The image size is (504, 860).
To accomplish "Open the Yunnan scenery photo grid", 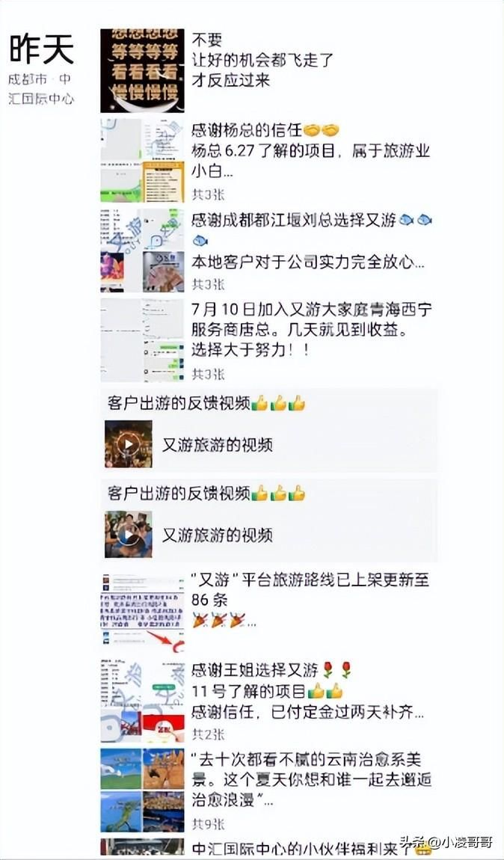I will point(142,790).
